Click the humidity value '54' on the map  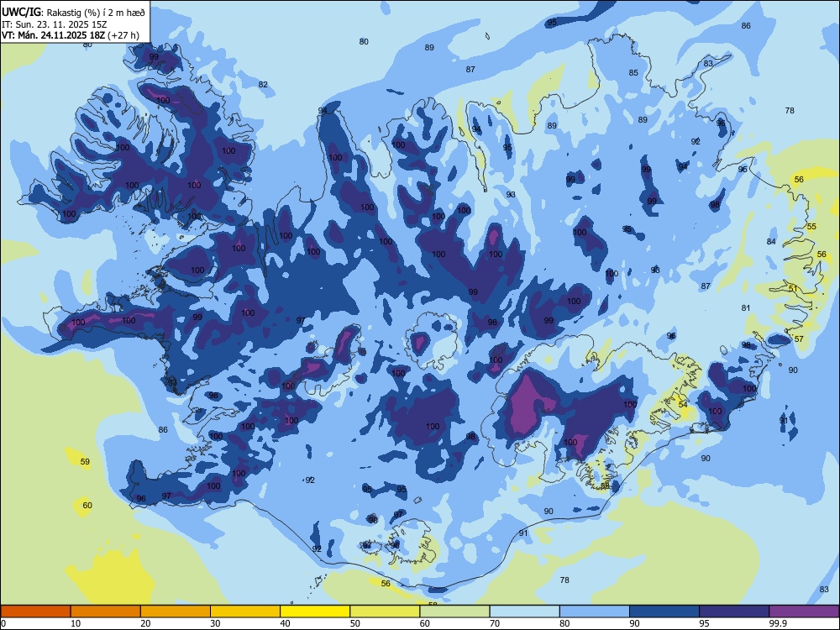(x=683, y=405)
